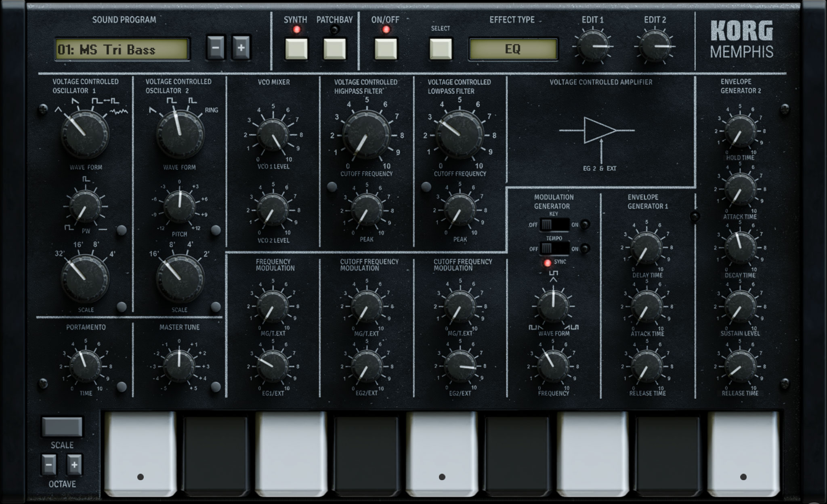Image resolution: width=827 pixels, height=504 pixels.
Task: Toggle the effect ON/OFF button
Action: (x=386, y=49)
